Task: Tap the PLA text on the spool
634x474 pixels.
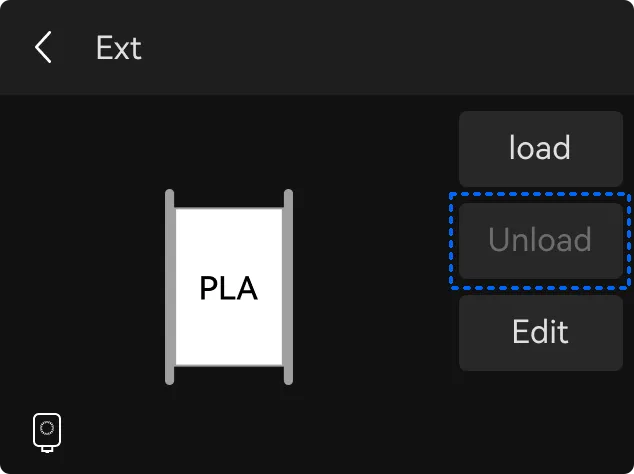Action: 229,288
